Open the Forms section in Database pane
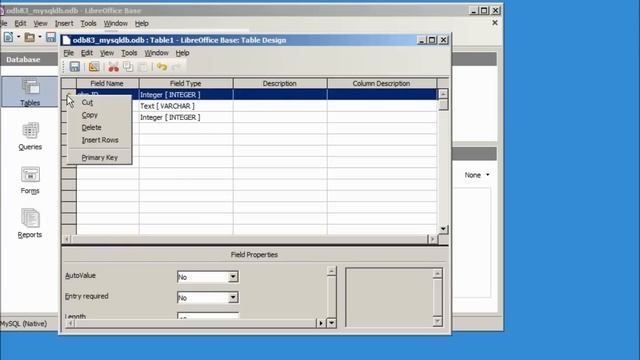640x360 pixels. (30, 180)
